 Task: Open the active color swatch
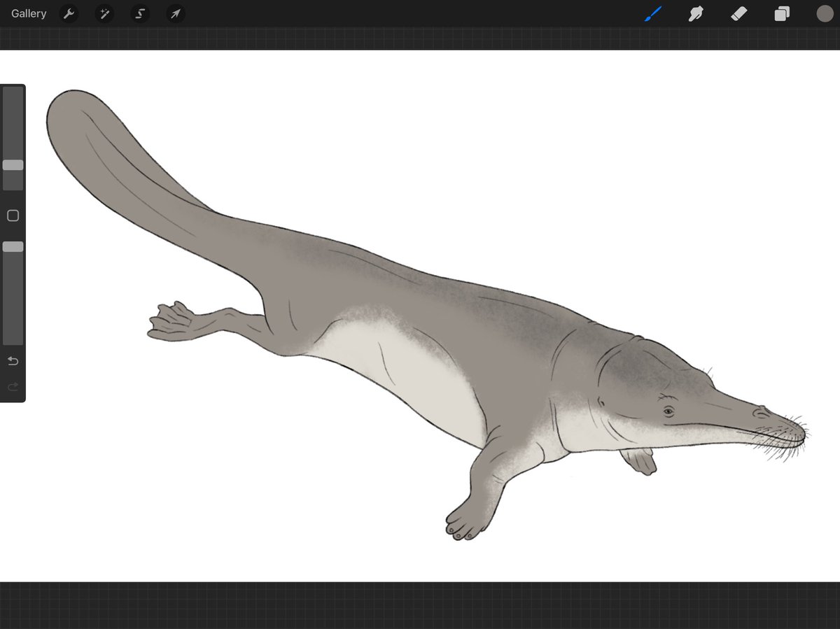click(x=825, y=14)
